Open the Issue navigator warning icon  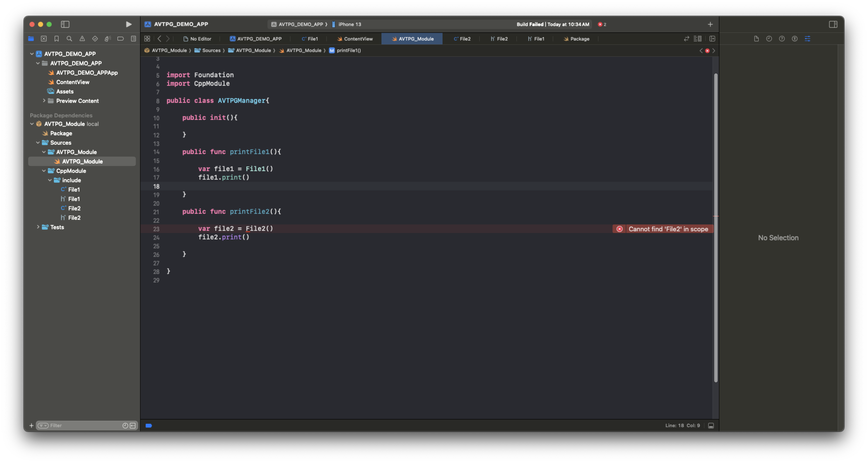(82, 39)
